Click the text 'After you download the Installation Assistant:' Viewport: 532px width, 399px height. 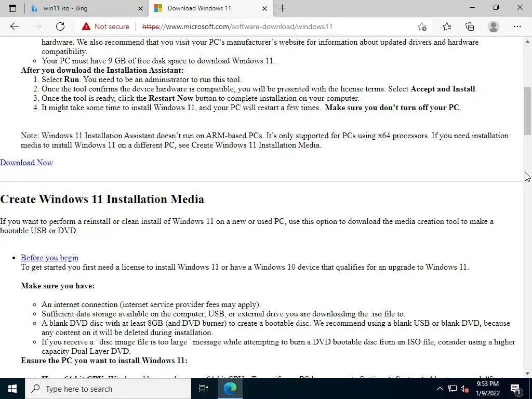102,70
